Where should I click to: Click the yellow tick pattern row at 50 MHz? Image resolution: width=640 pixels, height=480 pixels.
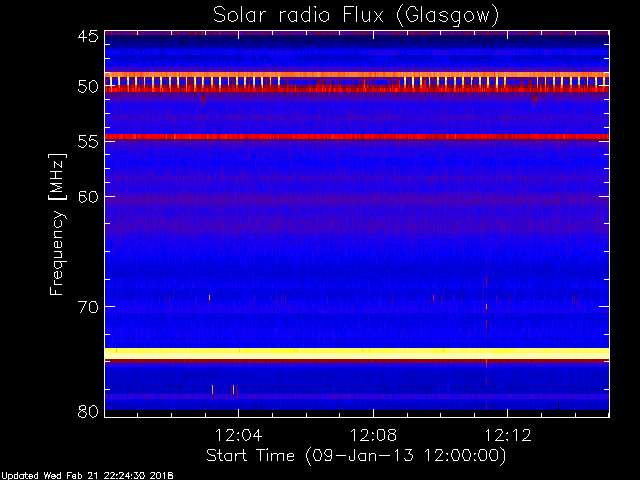coord(357,81)
